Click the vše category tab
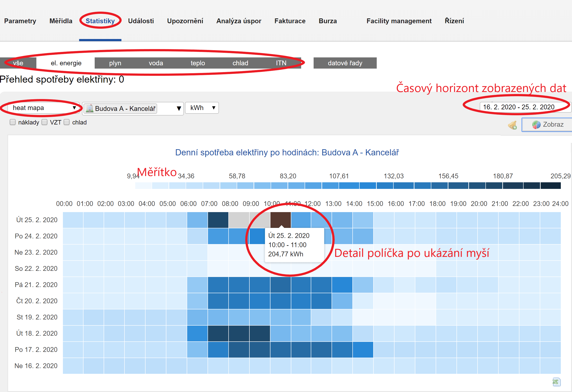Viewport: 572px width, 392px height. [18, 63]
